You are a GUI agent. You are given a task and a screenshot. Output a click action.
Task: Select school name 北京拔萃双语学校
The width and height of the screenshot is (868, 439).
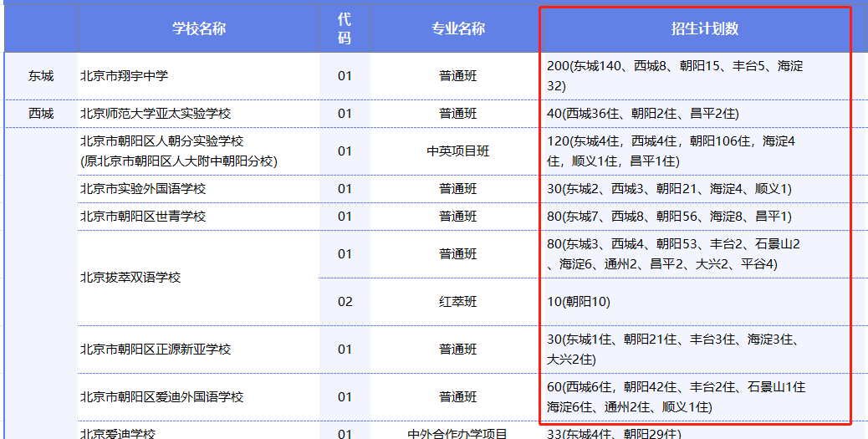tap(130, 278)
